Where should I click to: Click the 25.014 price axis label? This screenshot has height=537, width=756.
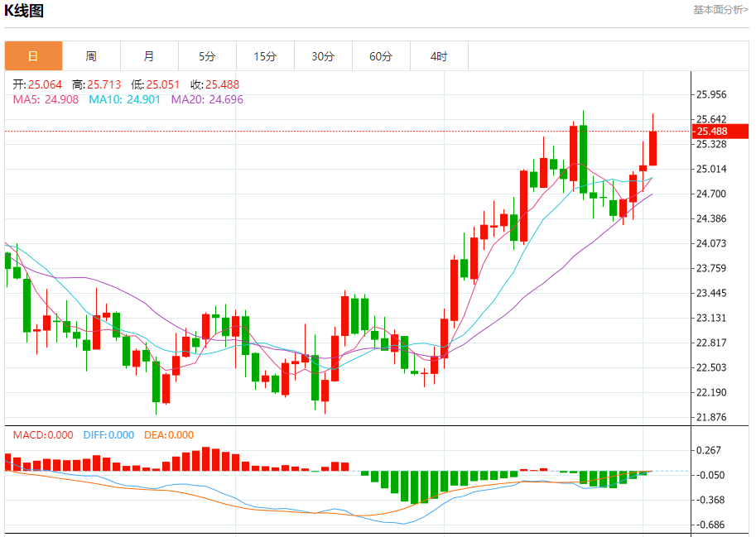coord(711,169)
